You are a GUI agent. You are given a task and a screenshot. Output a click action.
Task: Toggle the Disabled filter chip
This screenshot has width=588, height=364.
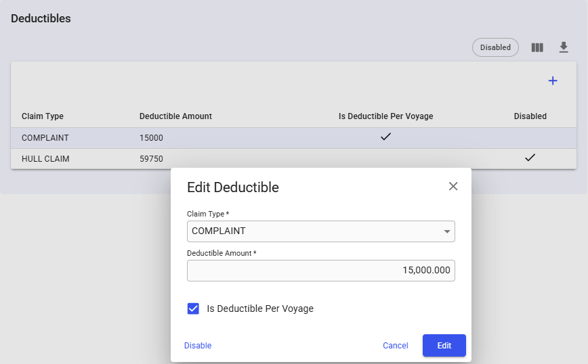(x=495, y=47)
